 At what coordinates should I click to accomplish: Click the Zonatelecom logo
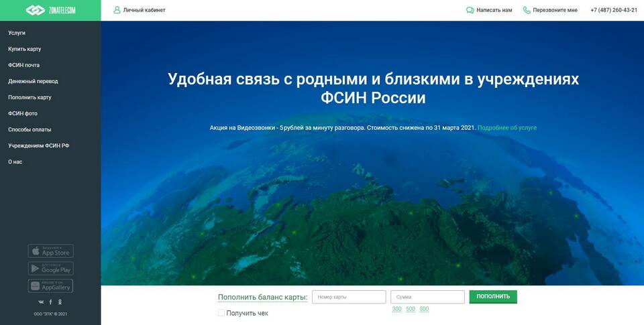50,10
